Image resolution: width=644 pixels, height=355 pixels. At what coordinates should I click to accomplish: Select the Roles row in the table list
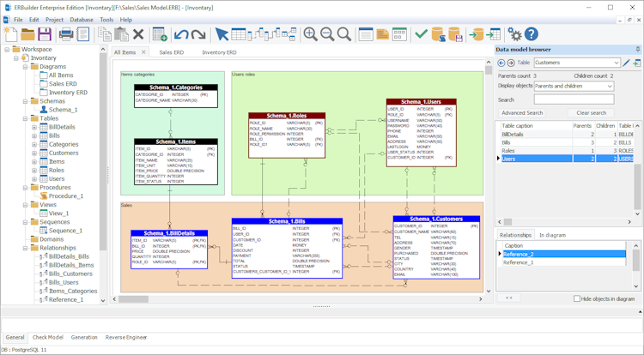(568, 150)
